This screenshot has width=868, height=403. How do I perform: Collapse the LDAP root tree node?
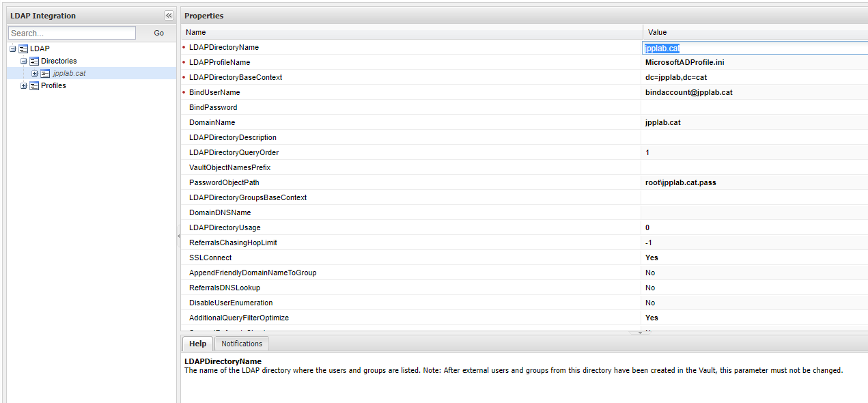coord(12,48)
